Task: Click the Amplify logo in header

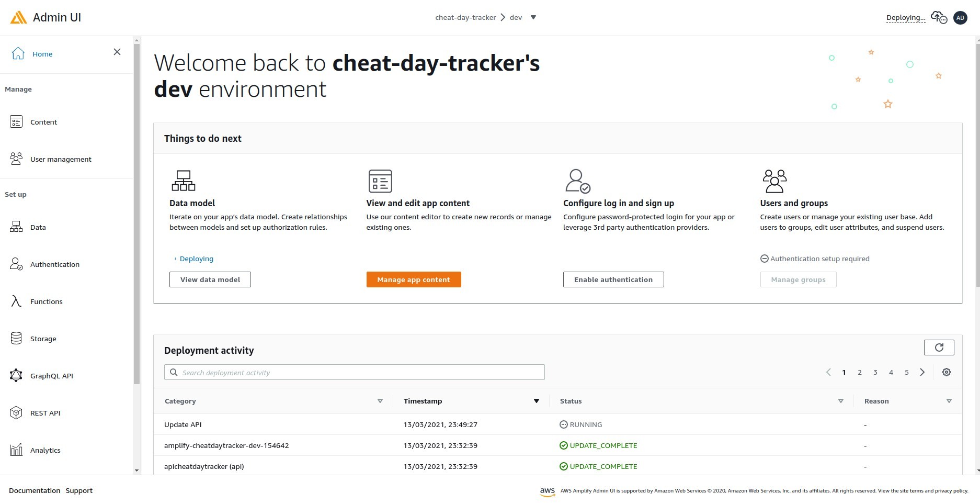Action: click(19, 17)
